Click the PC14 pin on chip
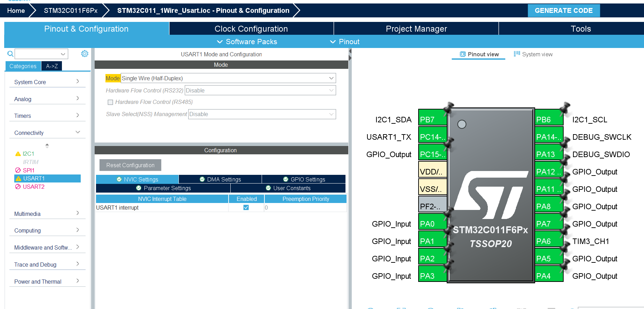 (432, 137)
